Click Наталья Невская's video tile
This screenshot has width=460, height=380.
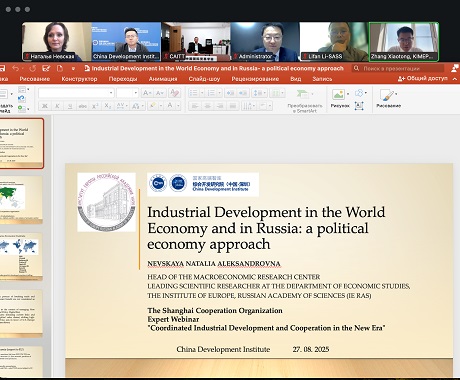(57, 42)
